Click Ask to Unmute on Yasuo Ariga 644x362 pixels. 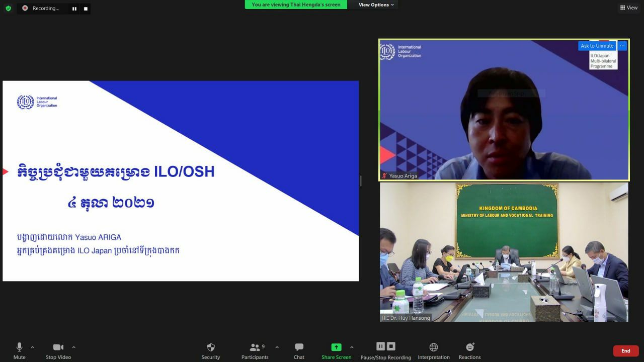(x=597, y=46)
